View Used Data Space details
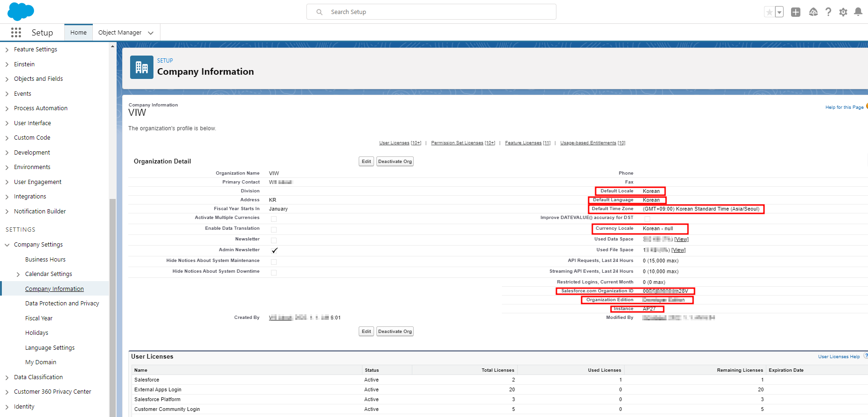This screenshot has width=868, height=417. 681,240
